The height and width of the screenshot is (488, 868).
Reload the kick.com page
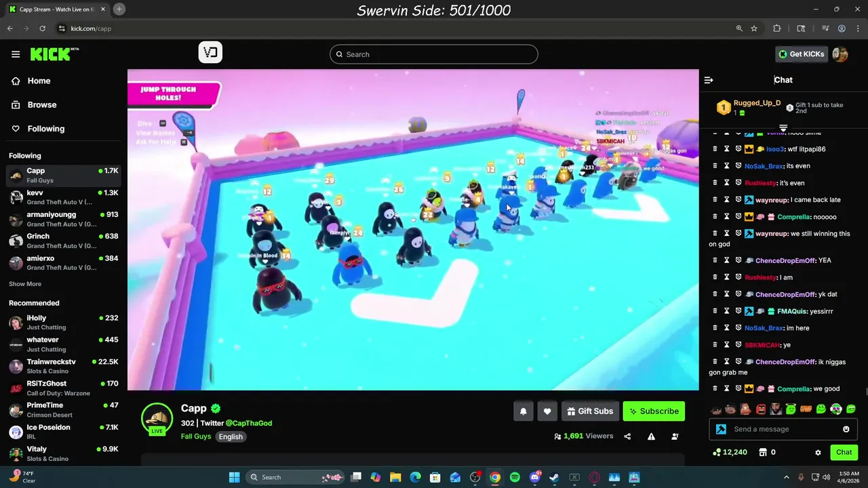pyautogui.click(x=42, y=28)
